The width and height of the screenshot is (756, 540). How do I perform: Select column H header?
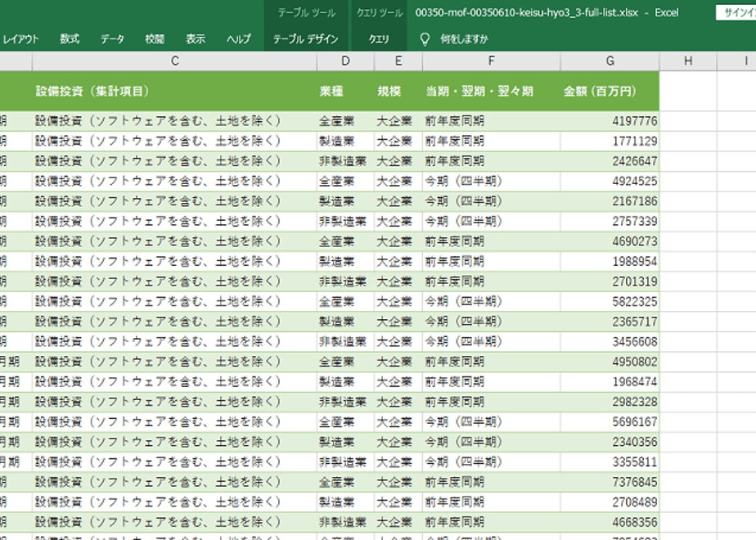click(688, 61)
